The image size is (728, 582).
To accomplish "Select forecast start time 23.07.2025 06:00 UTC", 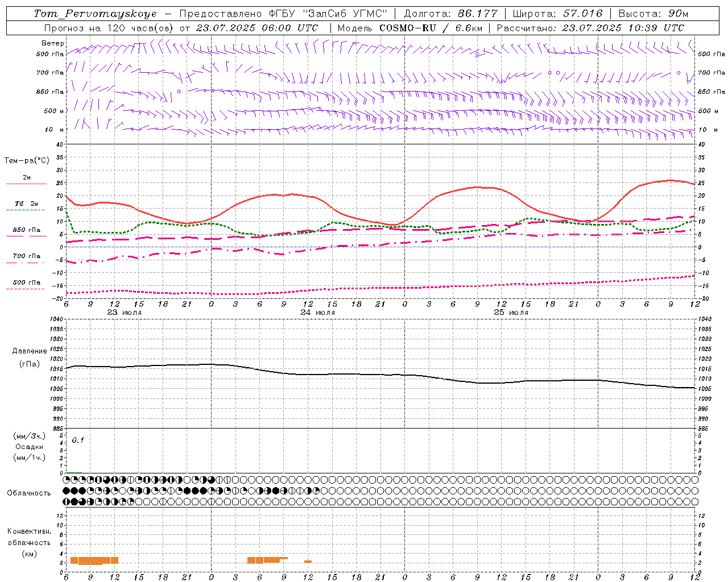I will tap(257, 28).
